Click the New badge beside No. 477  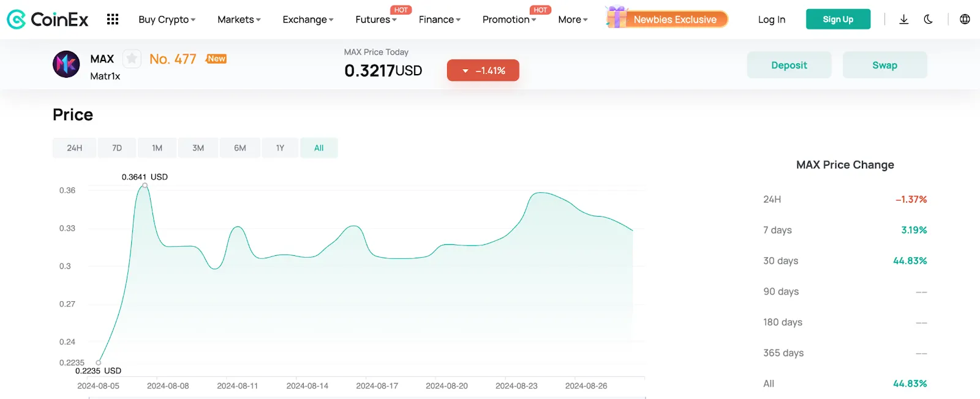[x=216, y=59]
